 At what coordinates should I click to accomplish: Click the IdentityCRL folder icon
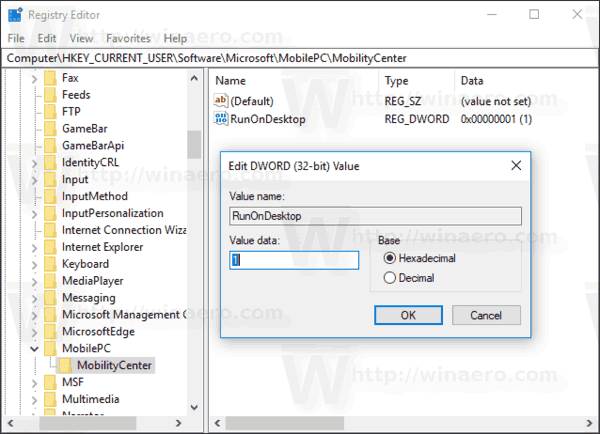point(50,163)
